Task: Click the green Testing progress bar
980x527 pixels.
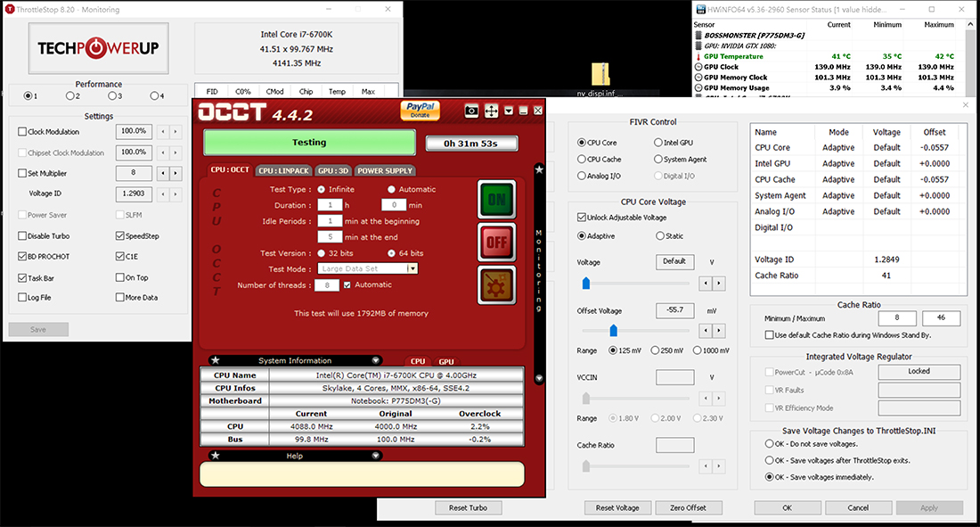Action: [309, 143]
